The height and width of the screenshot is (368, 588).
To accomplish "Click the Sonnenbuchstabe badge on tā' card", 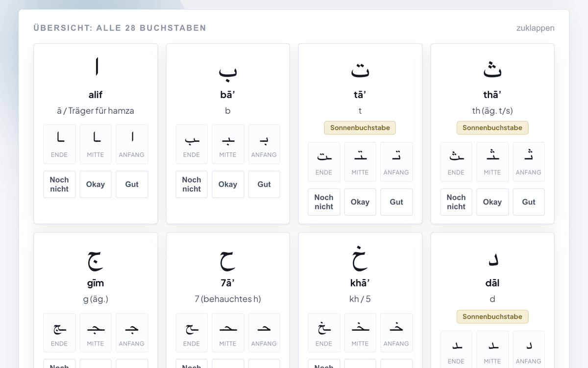I will 360,128.
